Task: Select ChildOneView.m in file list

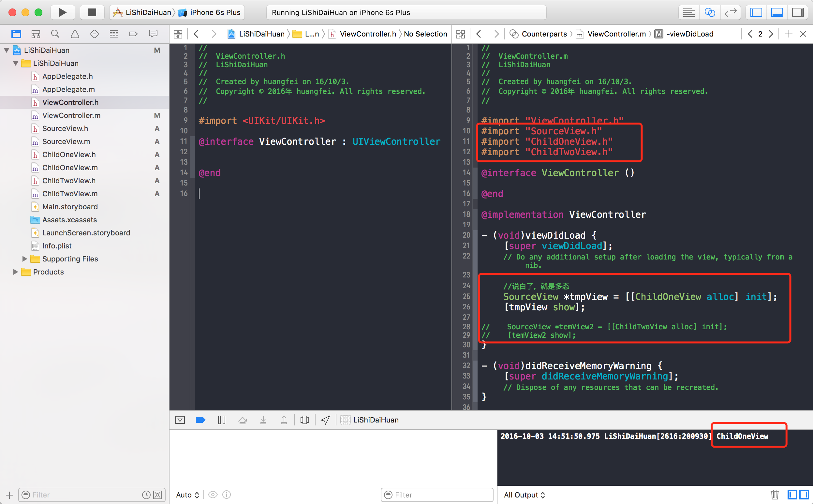Action: coord(70,167)
